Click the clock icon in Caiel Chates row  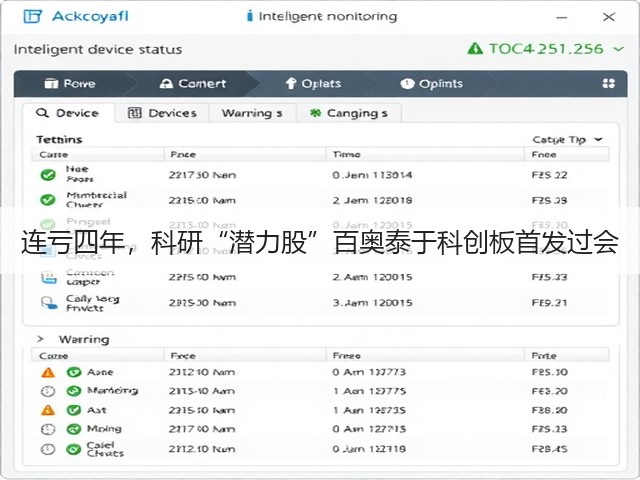point(48,449)
